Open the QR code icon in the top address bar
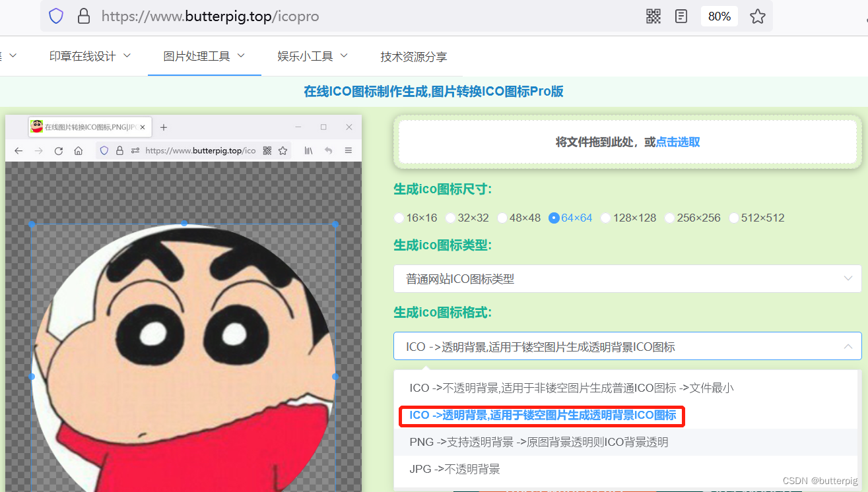This screenshot has height=492, width=868. coord(653,16)
